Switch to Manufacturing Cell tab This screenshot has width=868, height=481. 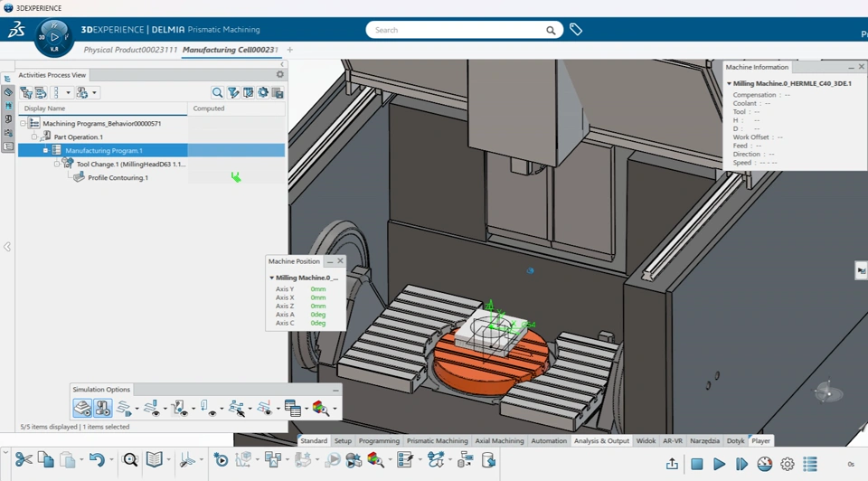click(230, 50)
